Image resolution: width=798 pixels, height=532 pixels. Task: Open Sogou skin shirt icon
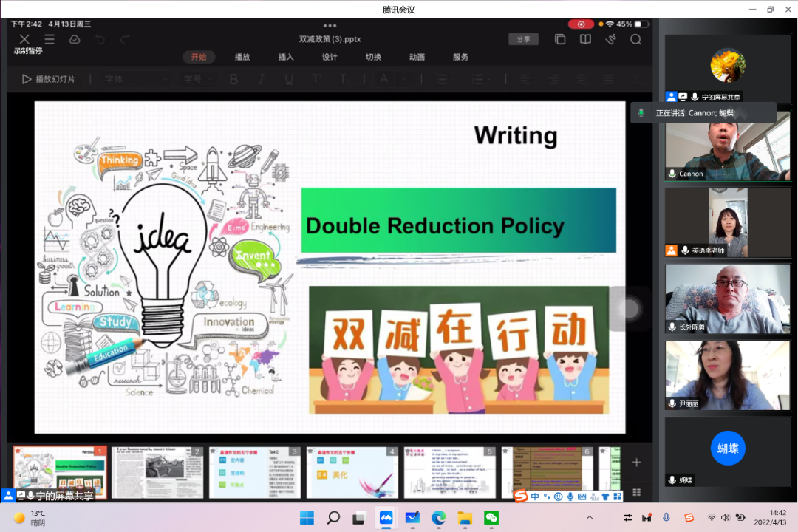(605, 497)
